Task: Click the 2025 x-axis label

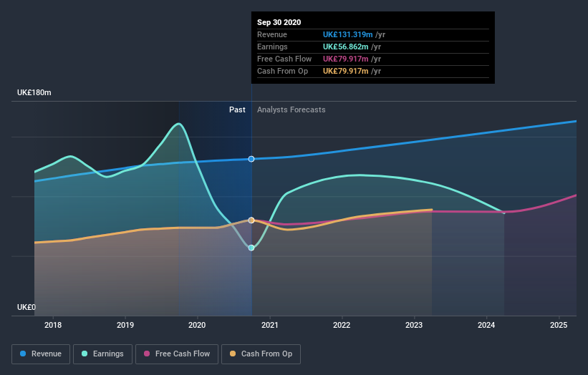Action: click(x=559, y=325)
